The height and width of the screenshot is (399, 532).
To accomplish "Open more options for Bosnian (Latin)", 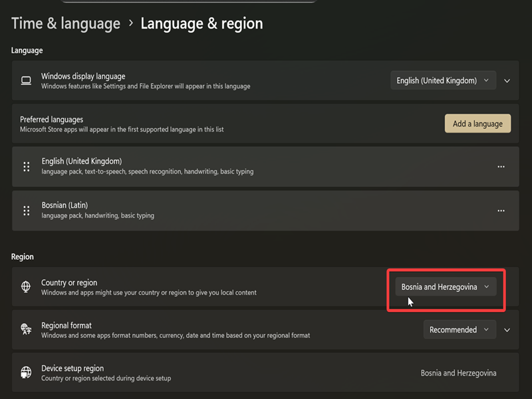I will [501, 210].
